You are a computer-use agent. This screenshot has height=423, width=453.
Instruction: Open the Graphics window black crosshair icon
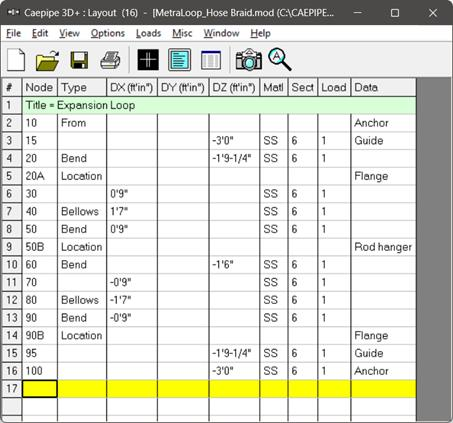pos(148,60)
